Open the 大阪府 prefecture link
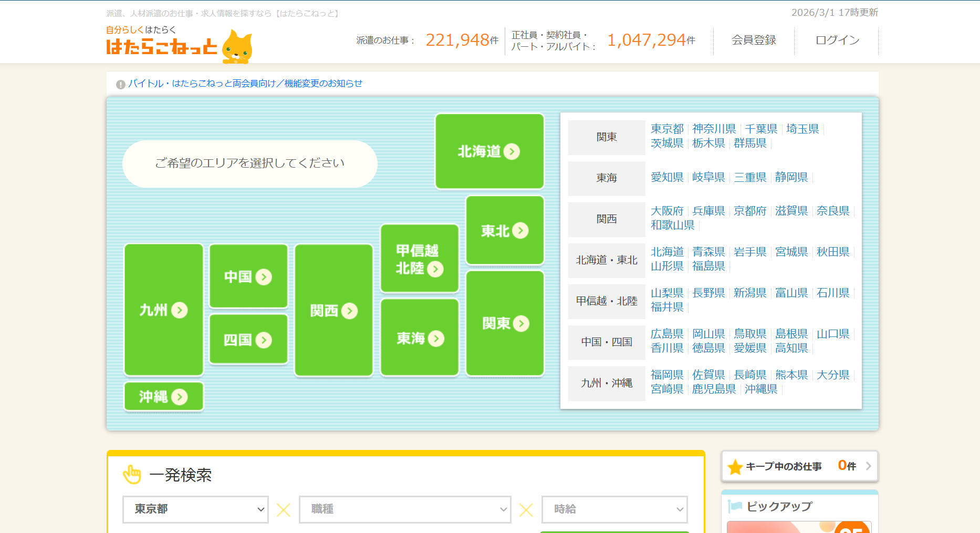This screenshot has height=533, width=980. pyautogui.click(x=667, y=211)
